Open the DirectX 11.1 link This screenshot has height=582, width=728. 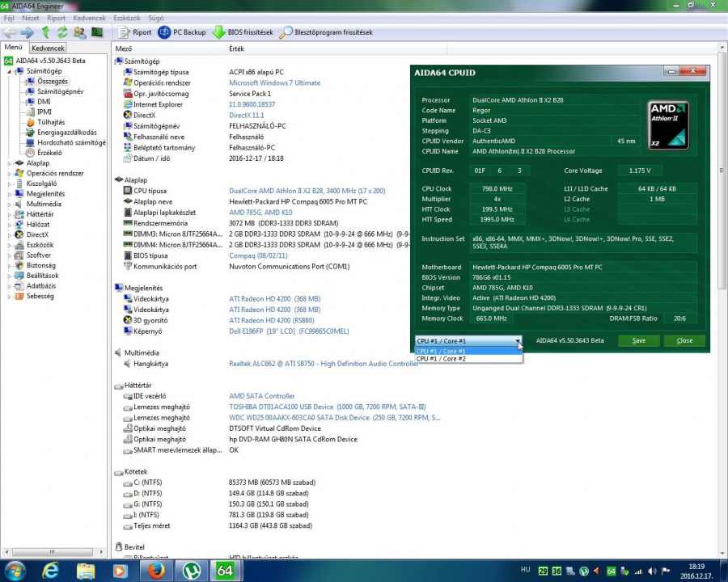coord(246,115)
